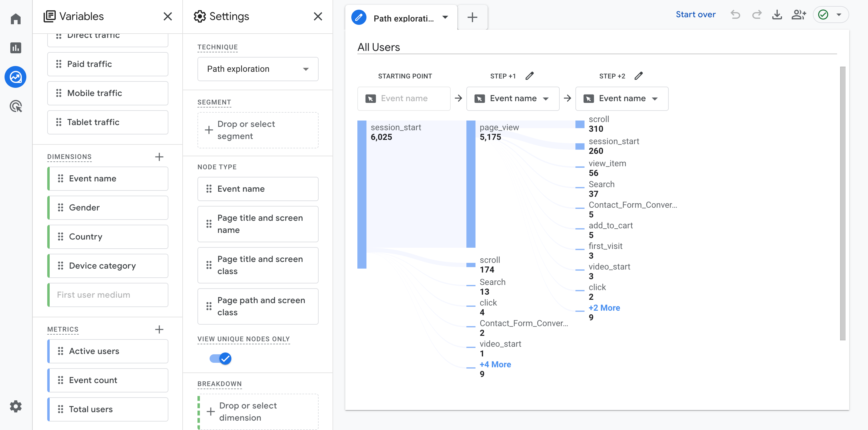Open the Path exploration tab menu arrow

[445, 18]
